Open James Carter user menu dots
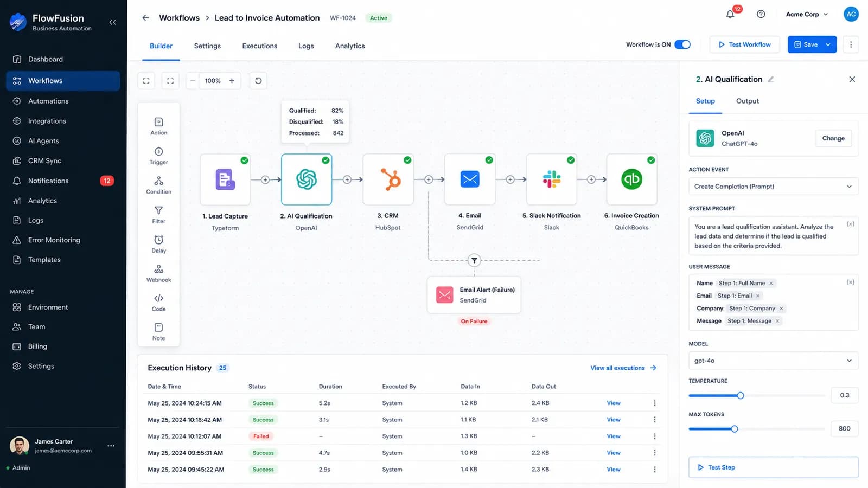Screen dimensions: 868x488 [x=111, y=446]
